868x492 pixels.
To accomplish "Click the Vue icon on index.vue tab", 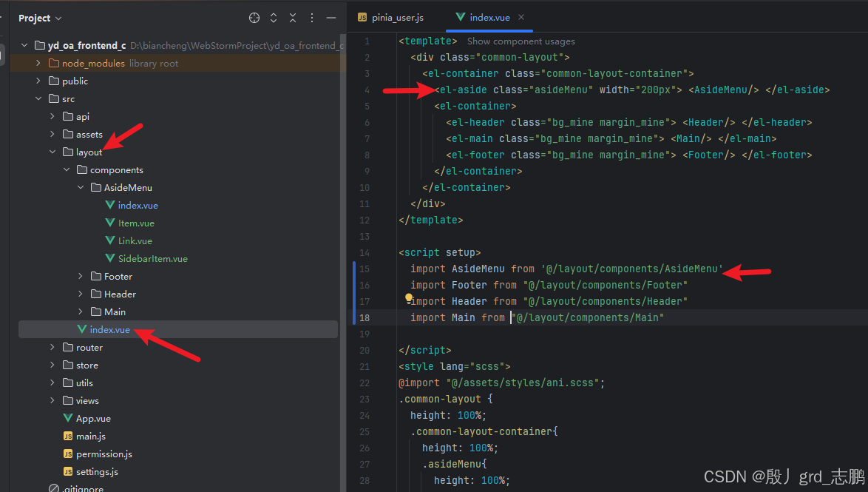I will pyautogui.click(x=460, y=17).
